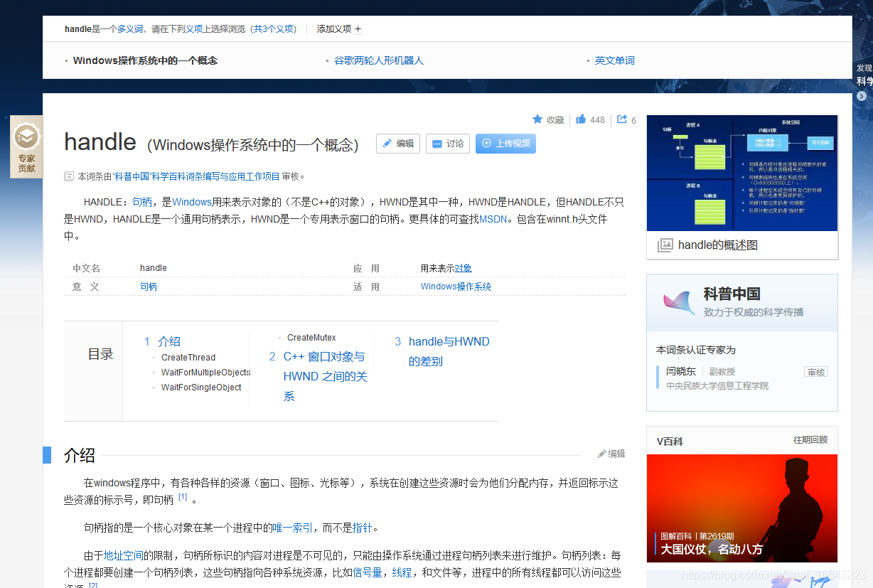This screenshot has height=588, width=873.
Task: Click the 线程 hyperlink in the body text
Action: coord(402,572)
